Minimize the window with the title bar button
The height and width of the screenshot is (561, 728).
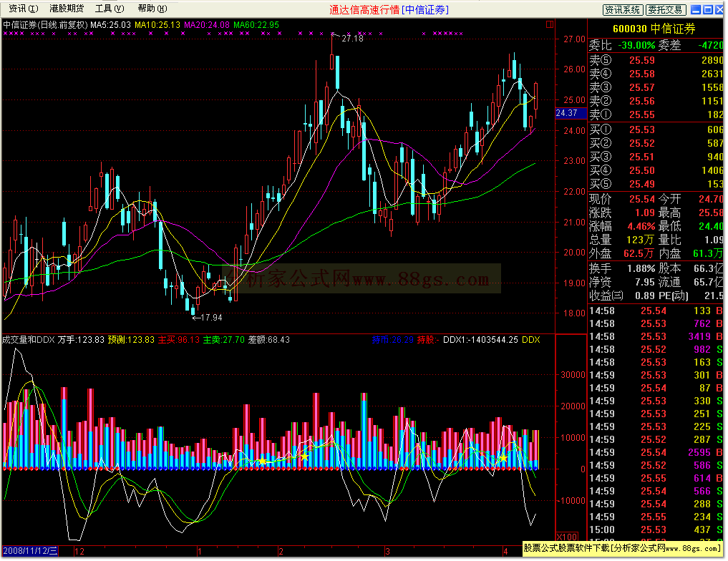point(696,10)
